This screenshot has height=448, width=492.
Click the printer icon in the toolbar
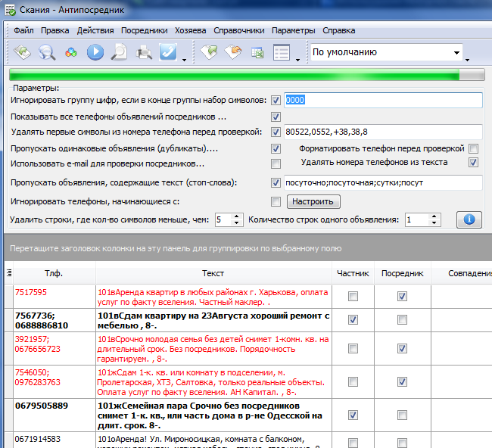[x=143, y=52]
